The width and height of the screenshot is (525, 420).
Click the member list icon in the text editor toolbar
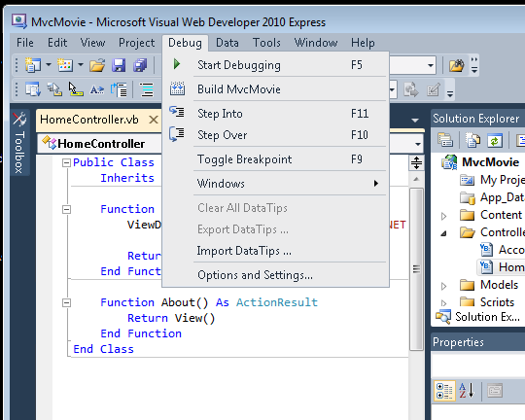[33, 89]
